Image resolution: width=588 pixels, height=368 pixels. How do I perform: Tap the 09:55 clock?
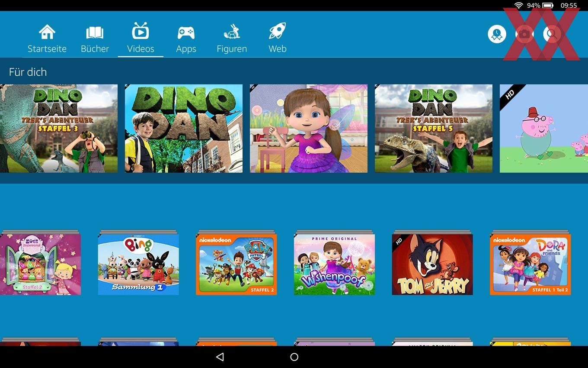click(569, 5)
